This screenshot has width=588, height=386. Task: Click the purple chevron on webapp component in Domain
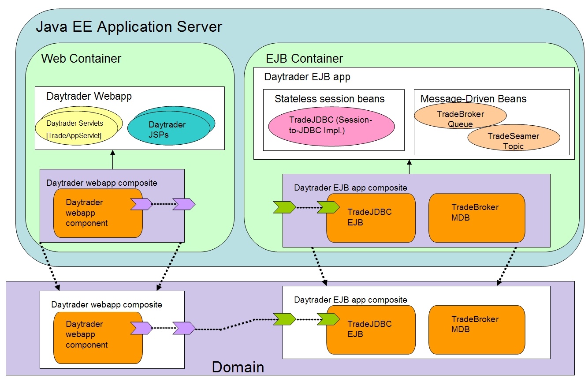click(x=141, y=328)
